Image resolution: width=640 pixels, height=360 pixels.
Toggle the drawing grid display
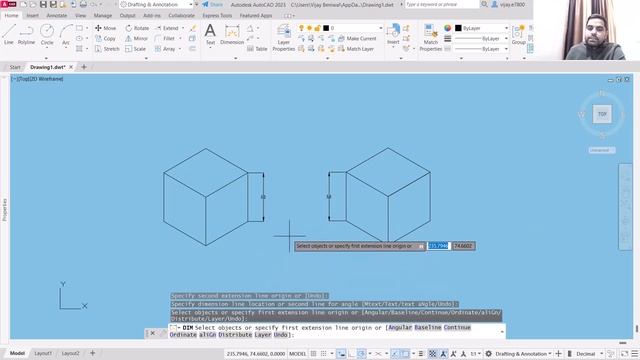pos(313,353)
